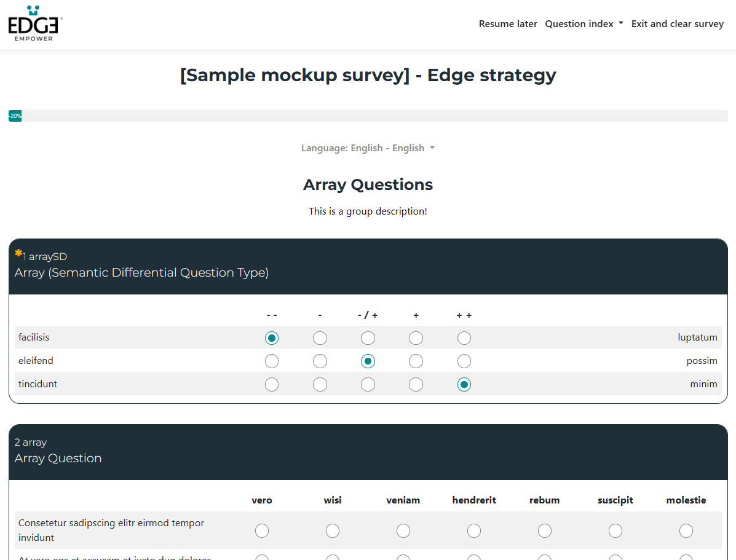
Task: Choose '- -' for the tincidunt row
Action: click(x=272, y=385)
